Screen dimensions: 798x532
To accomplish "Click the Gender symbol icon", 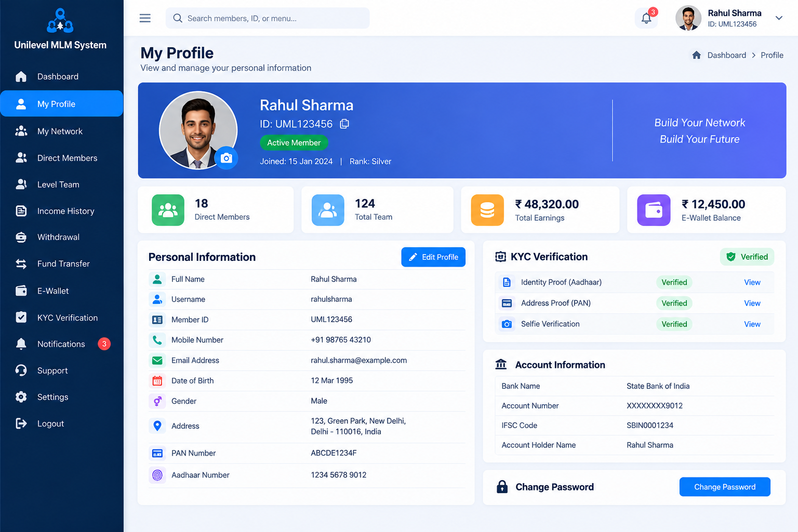I will (157, 401).
